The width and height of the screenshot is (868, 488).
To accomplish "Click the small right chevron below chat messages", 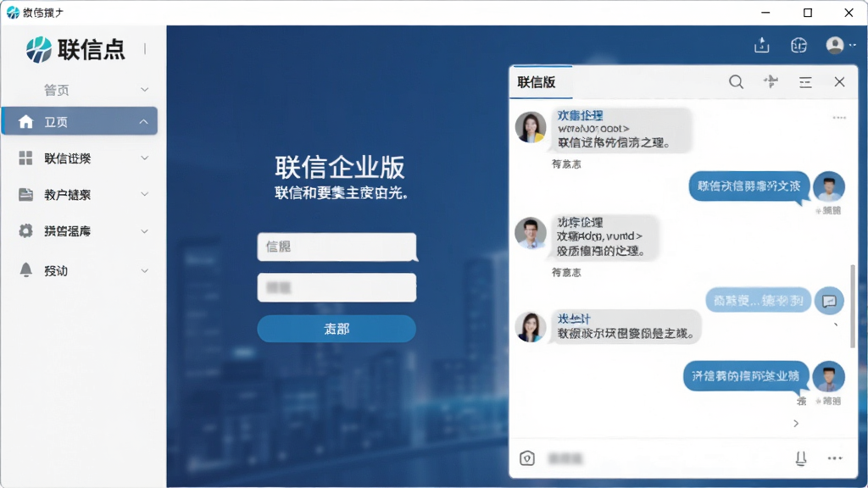I will click(796, 424).
